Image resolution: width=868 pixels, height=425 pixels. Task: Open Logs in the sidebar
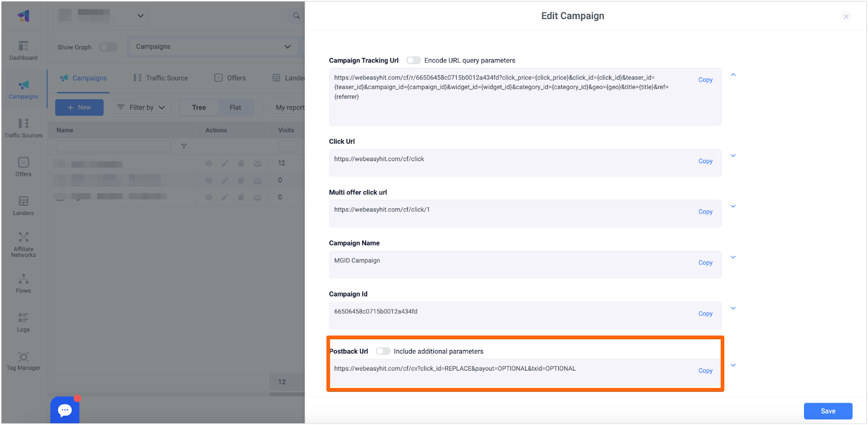point(23,322)
